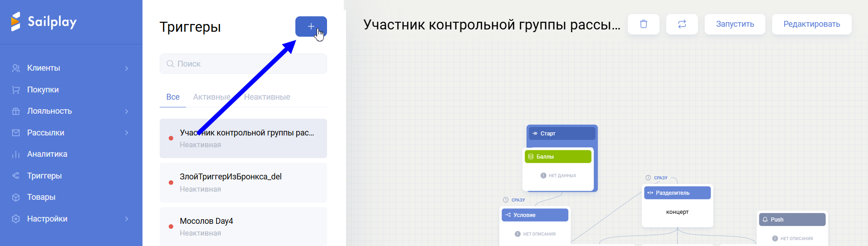Click the Поиск search field
The width and height of the screenshot is (868, 246).
click(x=243, y=64)
